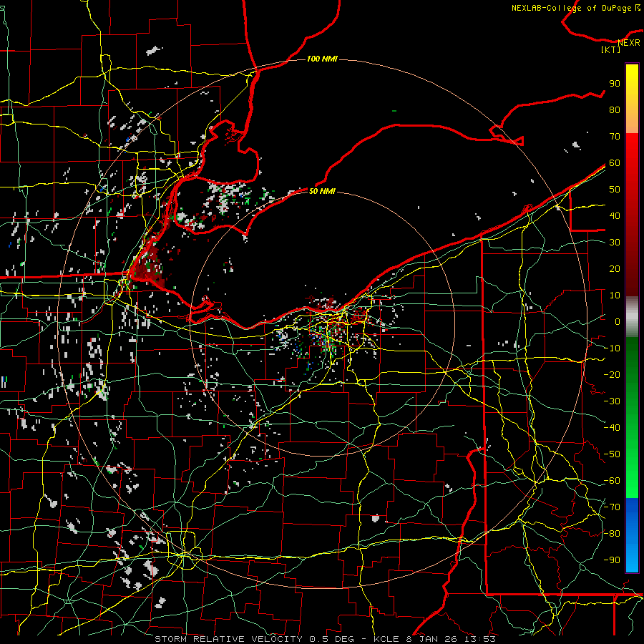Click the blue band of the velocity scale
The height and width of the screenshot is (644, 644).
(x=632, y=535)
